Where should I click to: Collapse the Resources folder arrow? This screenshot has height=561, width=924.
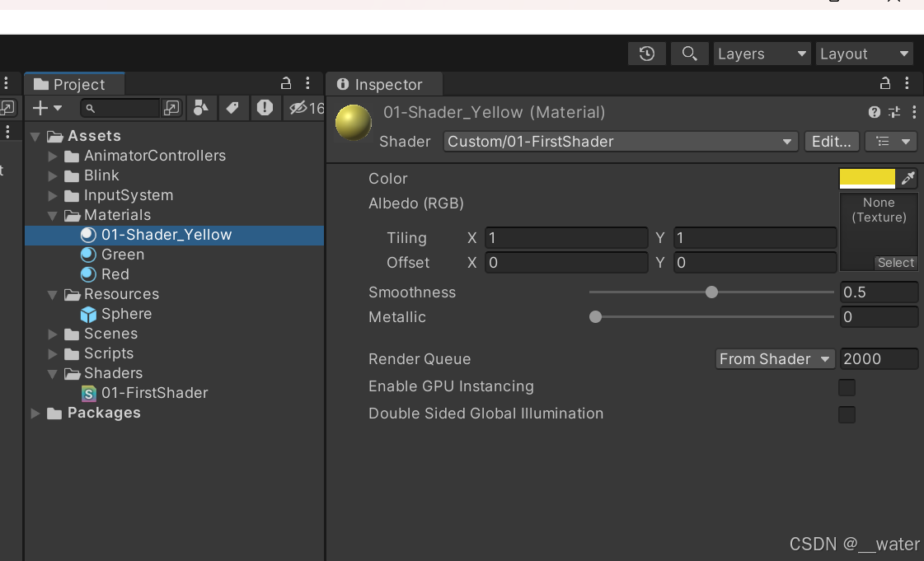pos(53,295)
